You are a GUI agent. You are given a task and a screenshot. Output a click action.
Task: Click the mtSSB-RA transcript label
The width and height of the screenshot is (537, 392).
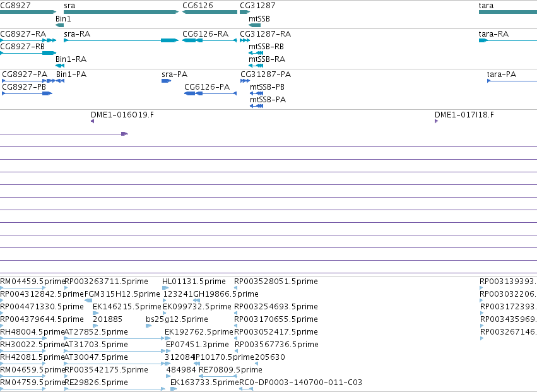coord(267,59)
